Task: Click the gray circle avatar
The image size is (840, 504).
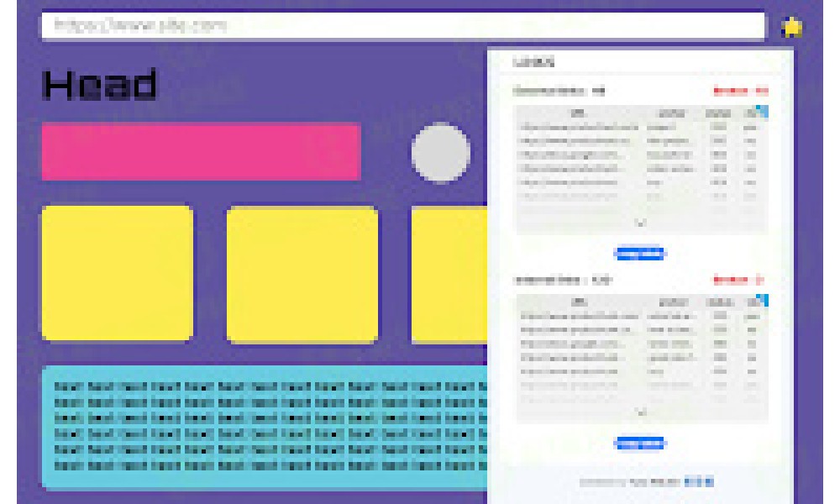Action: pyautogui.click(x=440, y=153)
